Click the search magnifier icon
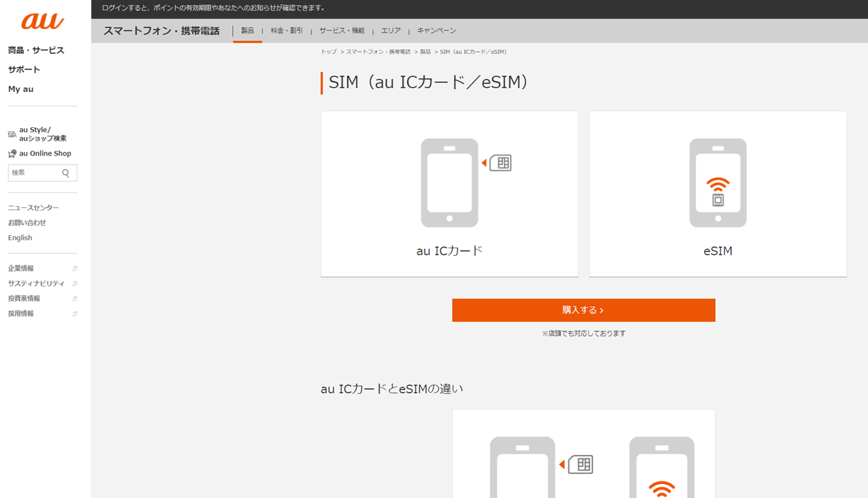The width and height of the screenshot is (868, 498). click(66, 173)
